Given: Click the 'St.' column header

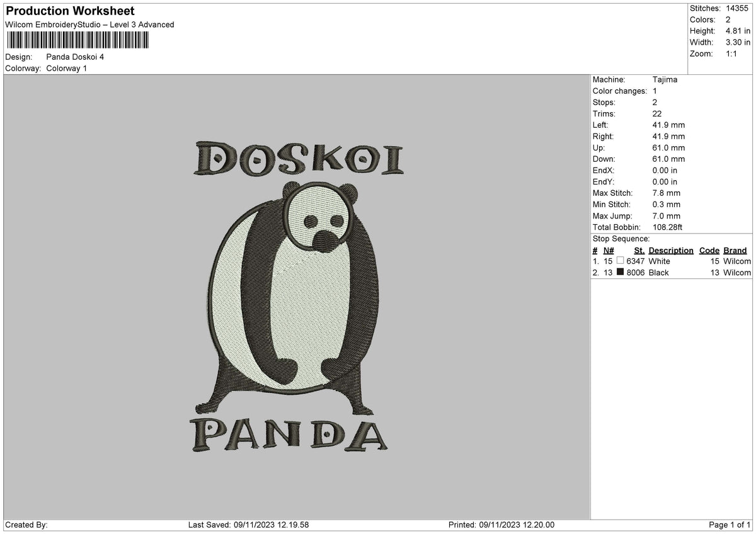Looking at the screenshot, I should [639, 250].
